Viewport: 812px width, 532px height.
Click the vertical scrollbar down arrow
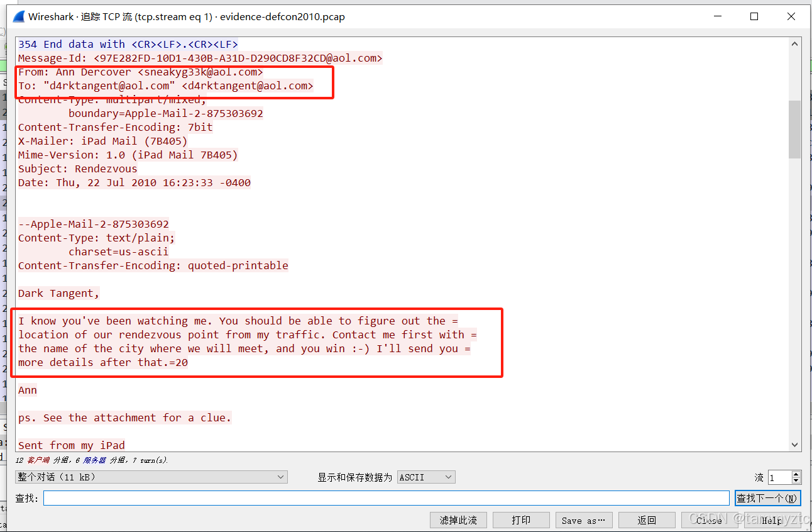[795, 444]
